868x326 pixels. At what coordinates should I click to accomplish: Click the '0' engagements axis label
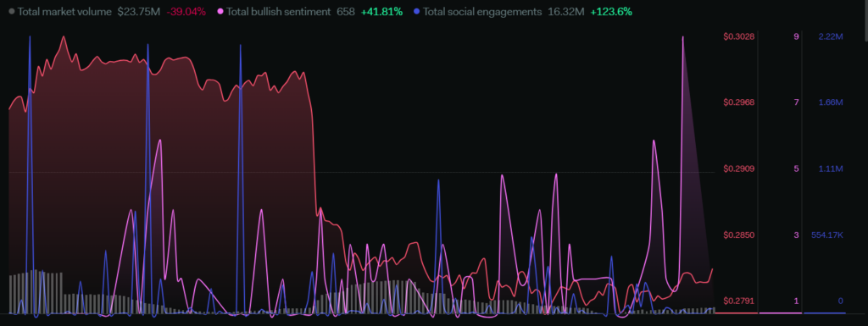[840, 301]
